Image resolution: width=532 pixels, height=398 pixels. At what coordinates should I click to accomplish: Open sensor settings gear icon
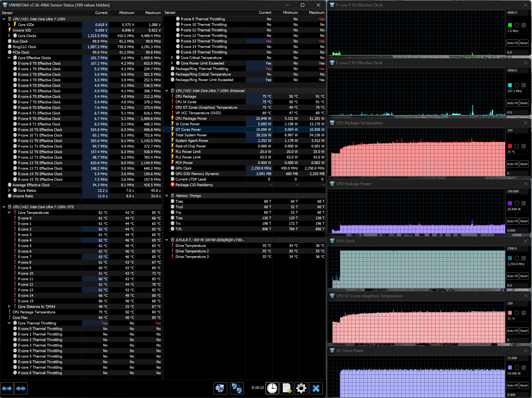point(301,388)
